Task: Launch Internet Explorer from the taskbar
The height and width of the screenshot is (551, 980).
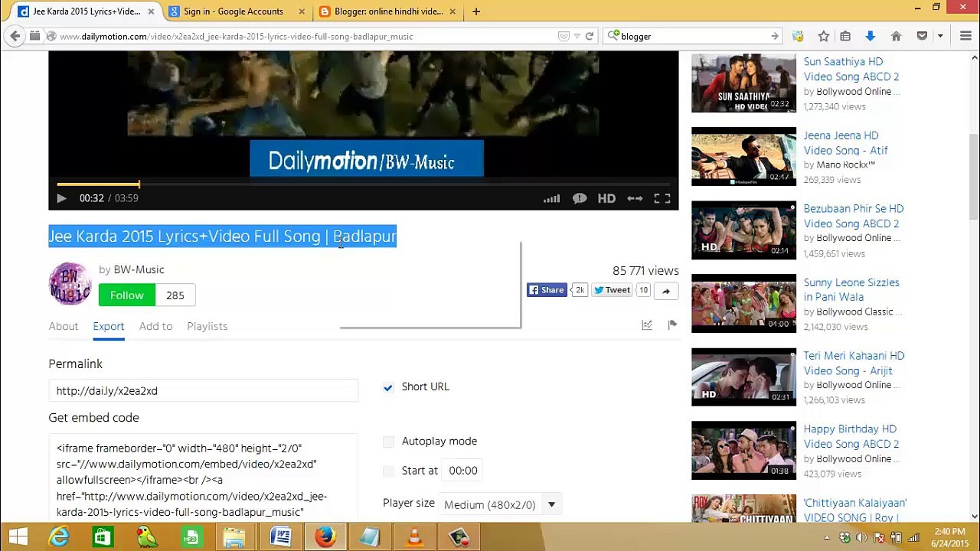Action: tap(59, 537)
